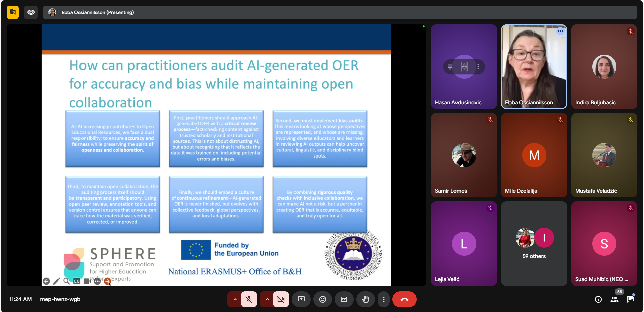
Task: Open more options on Hasan Avdusinovic's tile
Action: pyautogui.click(x=478, y=67)
